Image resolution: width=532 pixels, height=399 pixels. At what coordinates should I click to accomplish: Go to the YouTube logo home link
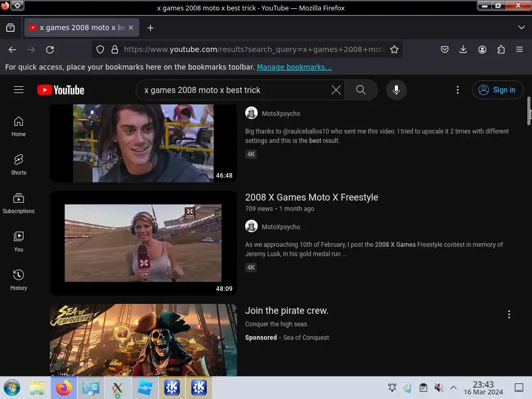pyautogui.click(x=61, y=90)
